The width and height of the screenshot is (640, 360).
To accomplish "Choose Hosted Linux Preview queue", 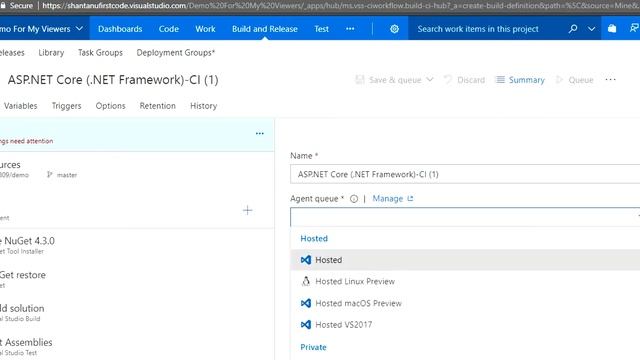I will [x=465, y=282].
